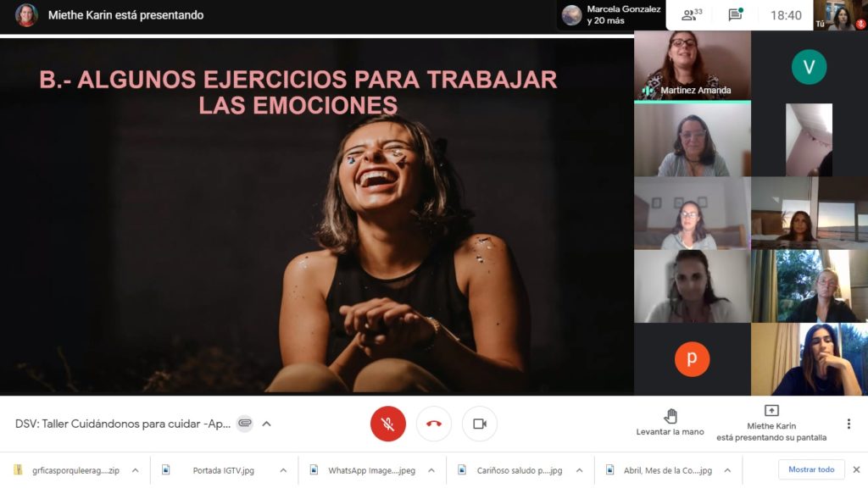Expand meeting details chevron next to title
Image resolution: width=868 pixels, height=488 pixels.
266,424
